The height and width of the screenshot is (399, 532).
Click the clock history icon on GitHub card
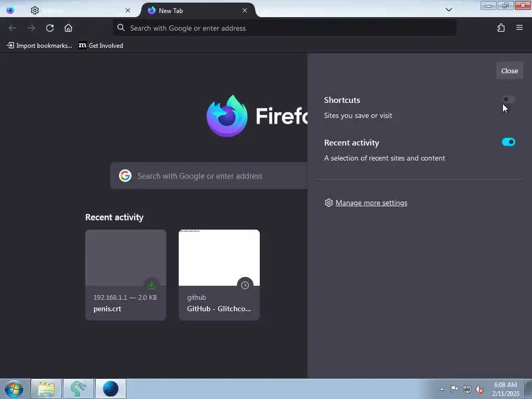pos(245,285)
